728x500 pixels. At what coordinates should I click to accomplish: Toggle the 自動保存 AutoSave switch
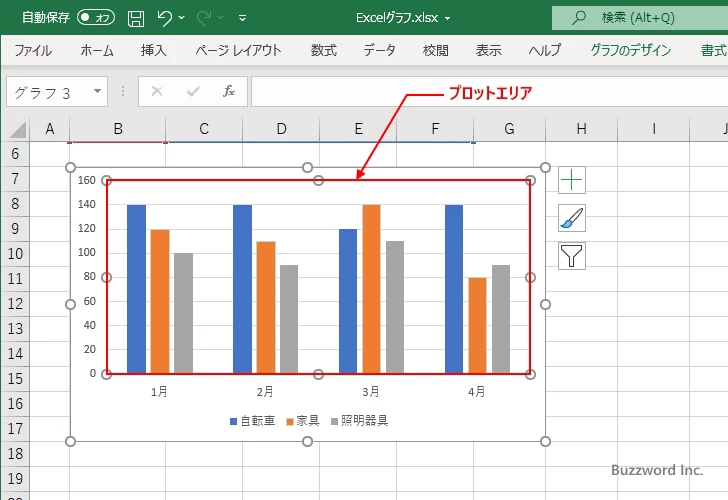tap(96, 18)
